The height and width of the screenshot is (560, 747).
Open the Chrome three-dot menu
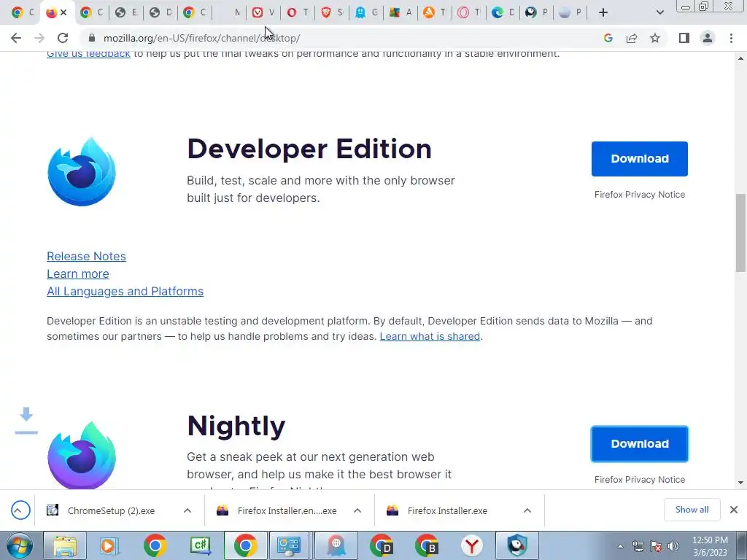731,38
